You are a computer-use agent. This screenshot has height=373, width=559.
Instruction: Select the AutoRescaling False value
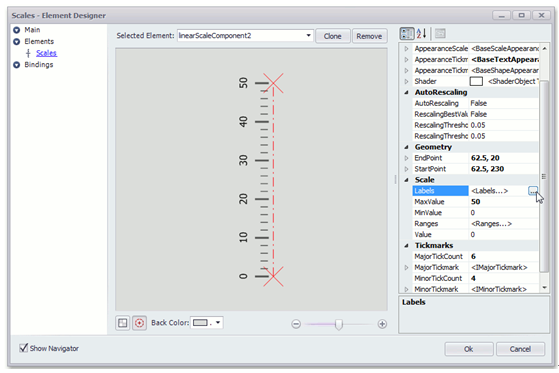[478, 103]
